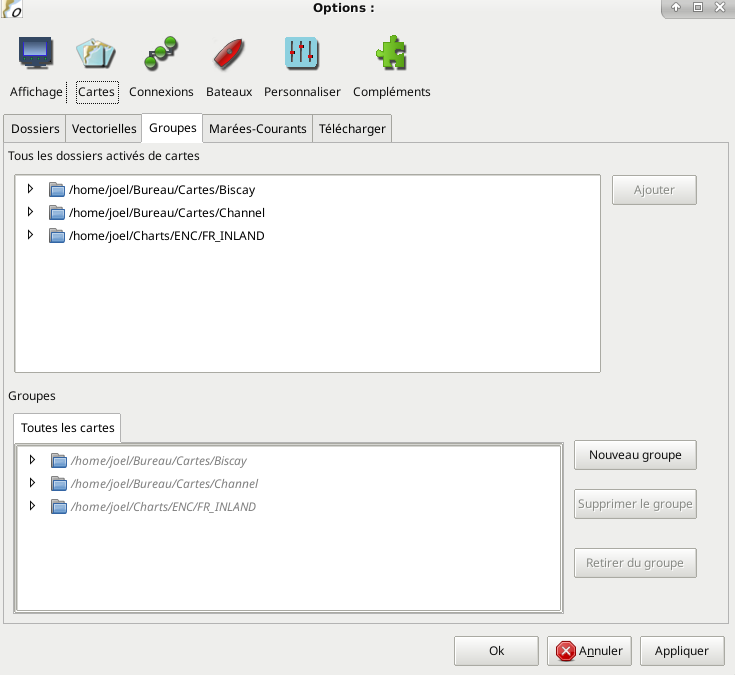Image resolution: width=735 pixels, height=675 pixels.
Task: Select the Cartes charts icon
Action: [96, 52]
